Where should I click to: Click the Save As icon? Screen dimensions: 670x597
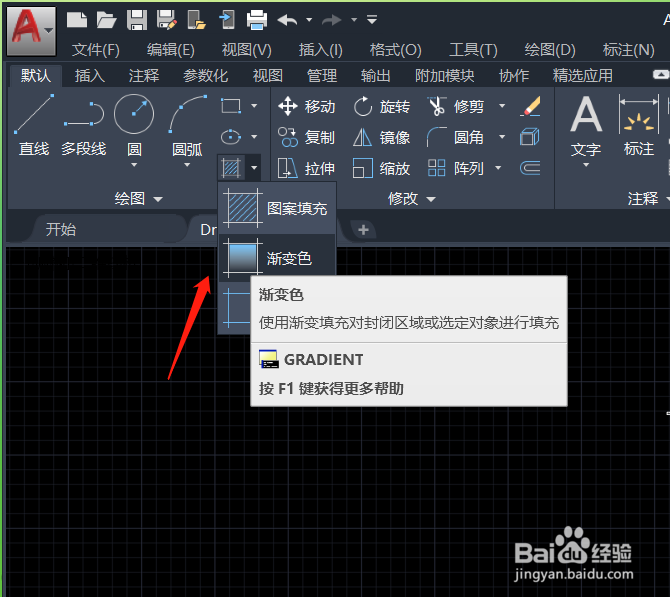(167, 20)
